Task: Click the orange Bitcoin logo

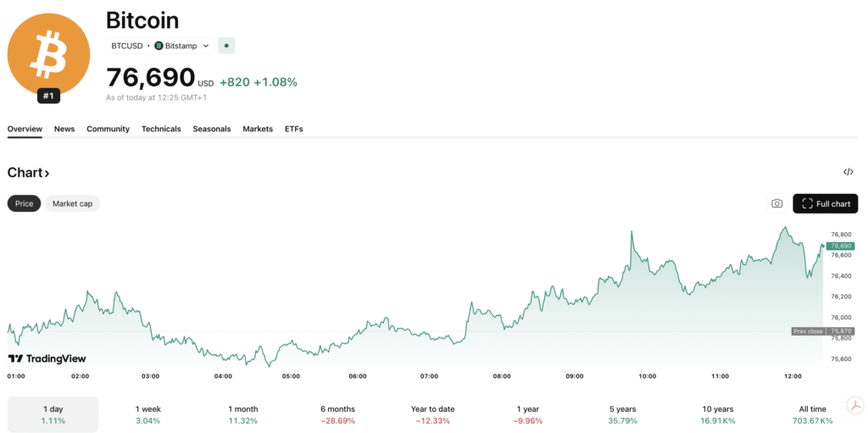Action: coord(48,53)
